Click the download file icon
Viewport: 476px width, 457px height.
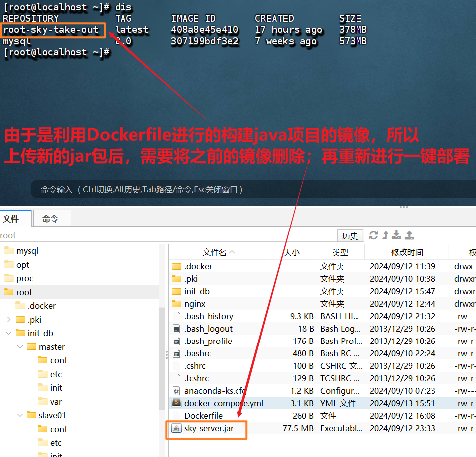coord(397,235)
